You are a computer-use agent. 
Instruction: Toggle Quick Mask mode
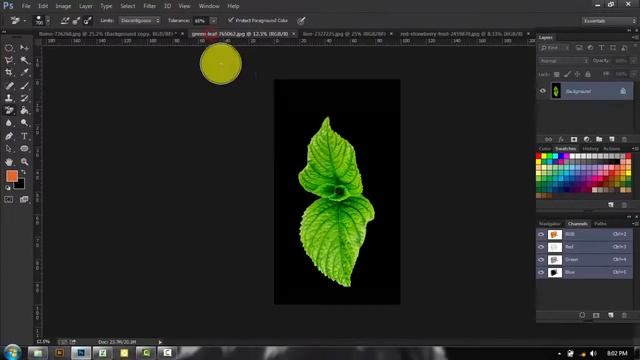[9, 200]
